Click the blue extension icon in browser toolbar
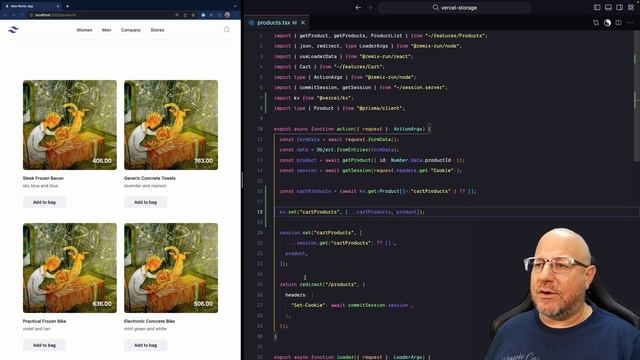The image size is (640, 360). [203, 15]
